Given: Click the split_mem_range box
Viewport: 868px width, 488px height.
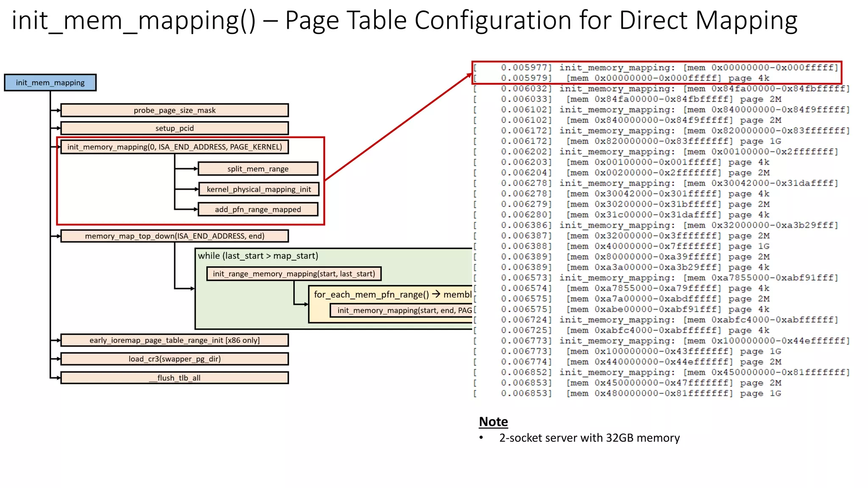Looking at the screenshot, I should pyautogui.click(x=258, y=169).
